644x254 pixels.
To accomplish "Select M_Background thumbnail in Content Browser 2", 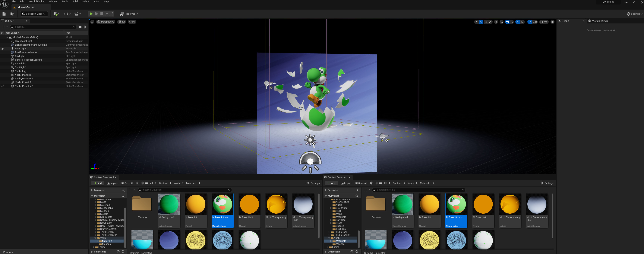I will 169,204.
